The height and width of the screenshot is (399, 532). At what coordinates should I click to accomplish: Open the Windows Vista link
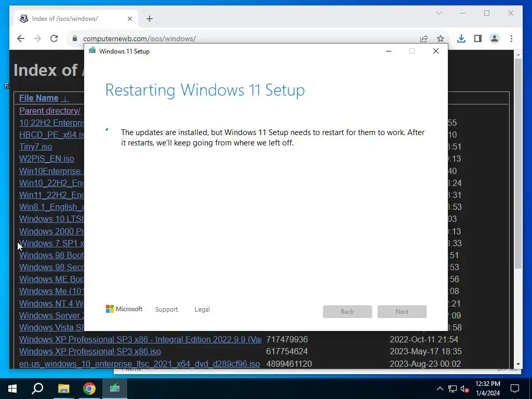click(x=51, y=327)
